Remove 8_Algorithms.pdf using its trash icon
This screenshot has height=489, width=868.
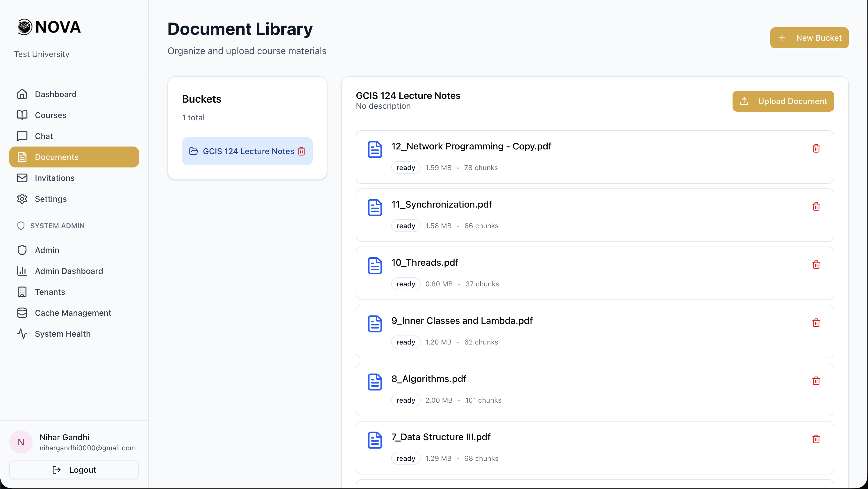click(x=816, y=381)
